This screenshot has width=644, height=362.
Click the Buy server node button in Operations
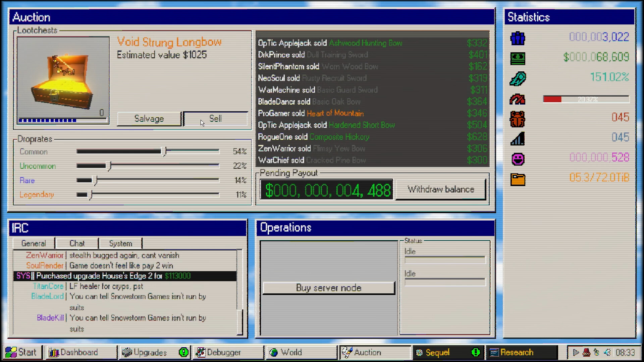[x=328, y=288]
